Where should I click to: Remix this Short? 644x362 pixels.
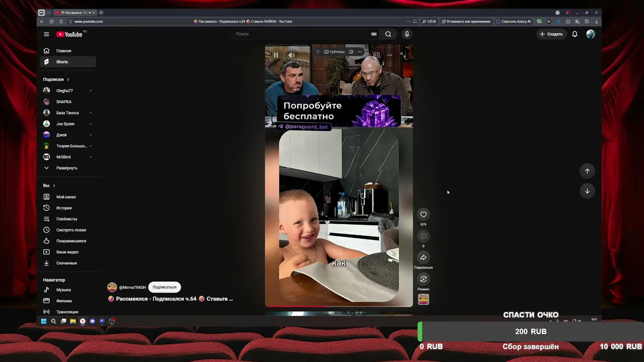(424, 279)
